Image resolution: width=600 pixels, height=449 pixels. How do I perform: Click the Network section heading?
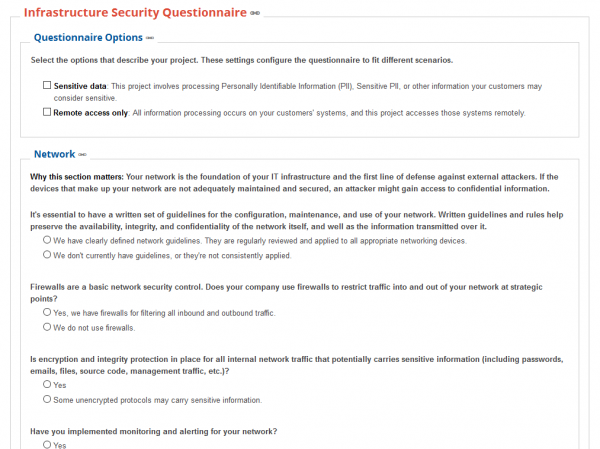54,155
